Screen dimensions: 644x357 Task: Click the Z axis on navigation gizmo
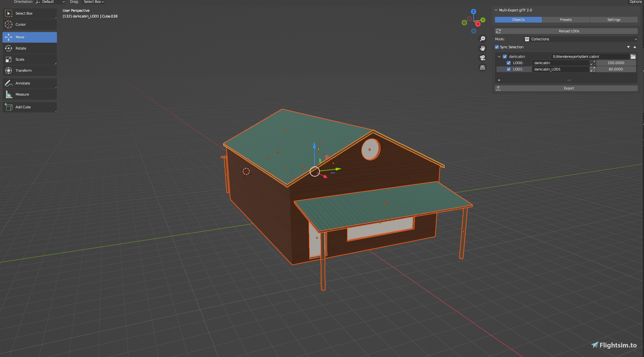pos(474,11)
